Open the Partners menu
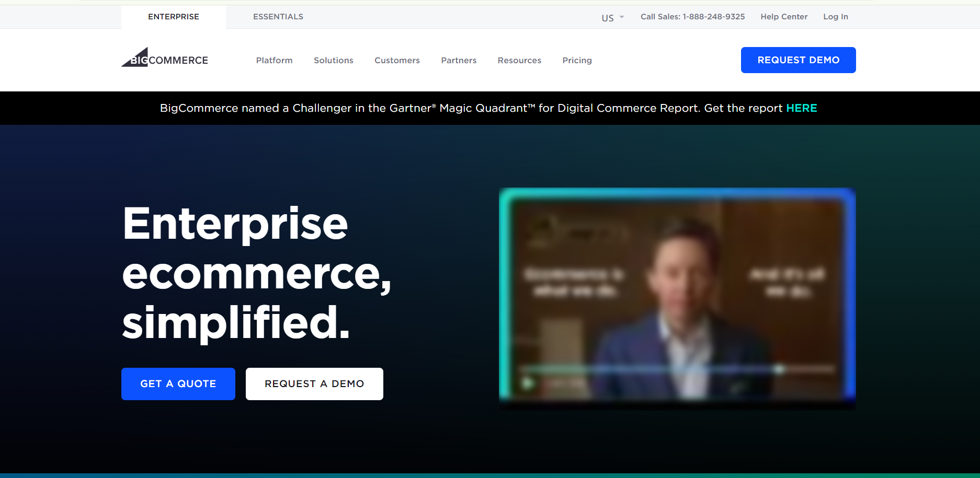This screenshot has width=980, height=478. 459,60
